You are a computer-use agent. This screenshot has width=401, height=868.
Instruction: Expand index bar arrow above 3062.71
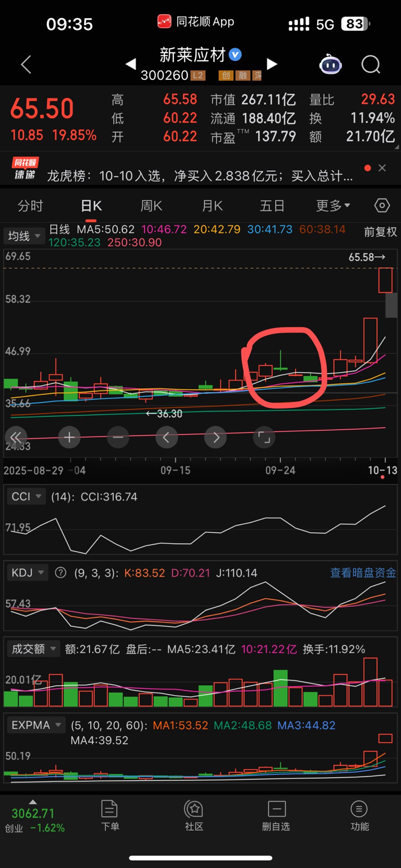32,802
